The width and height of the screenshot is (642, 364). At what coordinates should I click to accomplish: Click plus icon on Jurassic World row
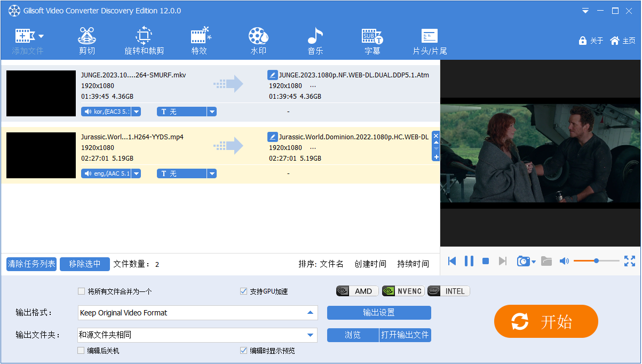point(436,157)
